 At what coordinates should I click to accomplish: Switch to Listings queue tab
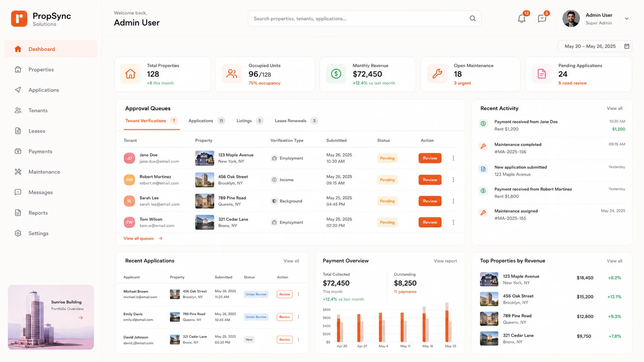(x=250, y=121)
